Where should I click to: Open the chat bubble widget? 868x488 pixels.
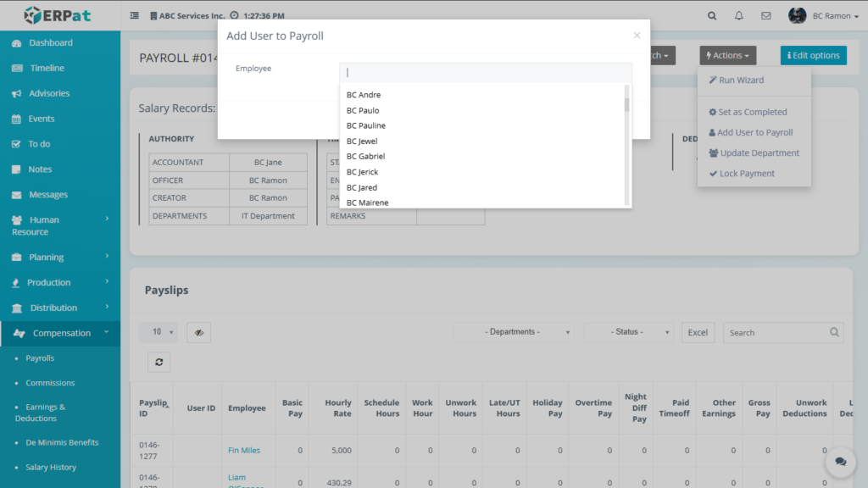840,462
